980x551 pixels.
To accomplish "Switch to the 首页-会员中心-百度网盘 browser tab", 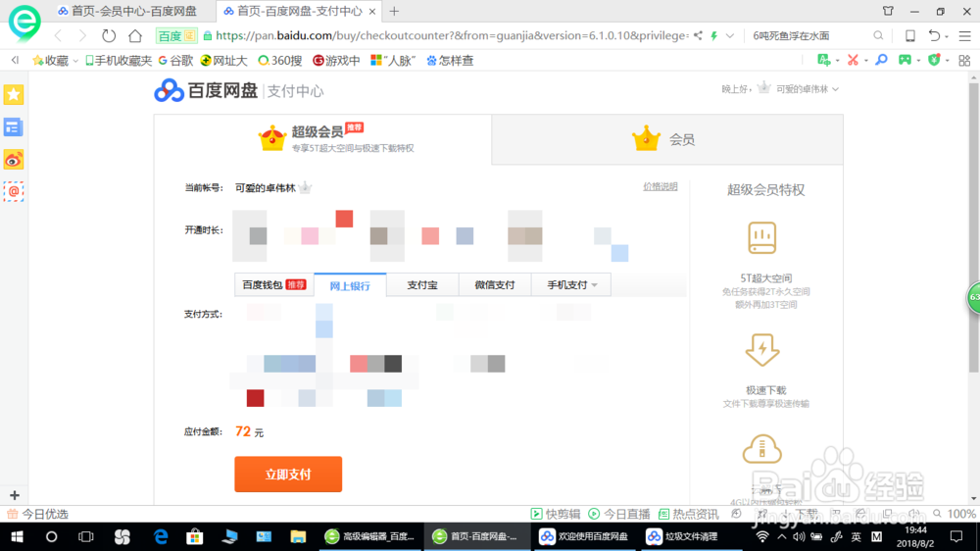I will [x=127, y=11].
